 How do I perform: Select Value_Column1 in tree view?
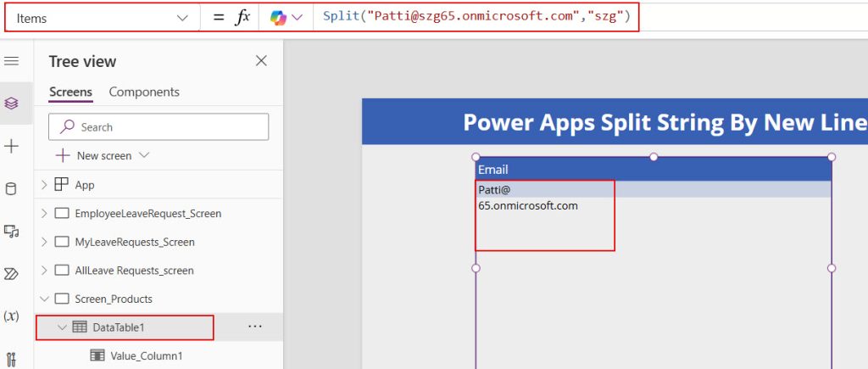pos(146,355)
